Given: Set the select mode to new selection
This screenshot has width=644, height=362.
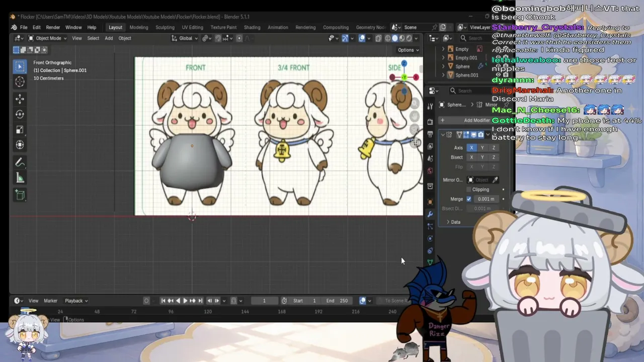Looking at the screenshot, I should pos(16,50).
